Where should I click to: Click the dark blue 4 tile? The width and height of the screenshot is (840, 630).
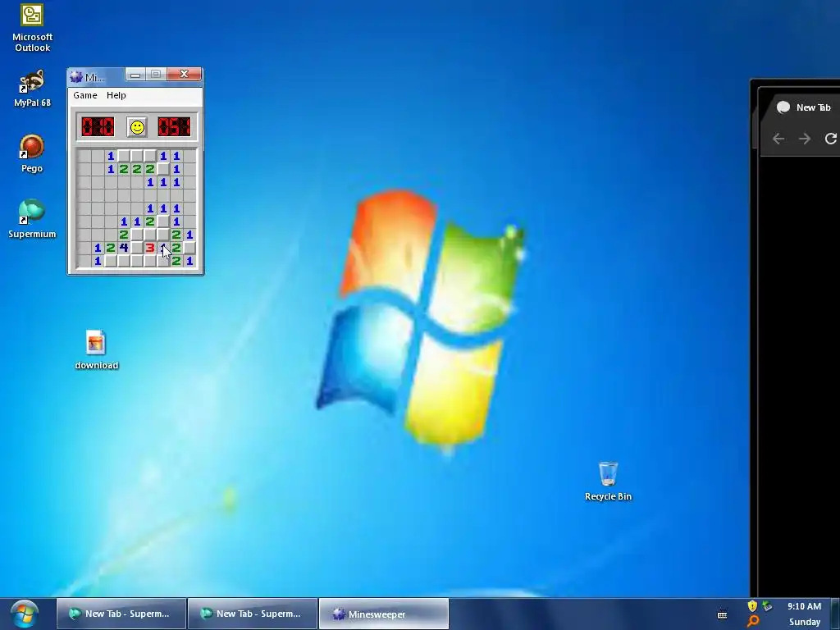pos(124,248)
